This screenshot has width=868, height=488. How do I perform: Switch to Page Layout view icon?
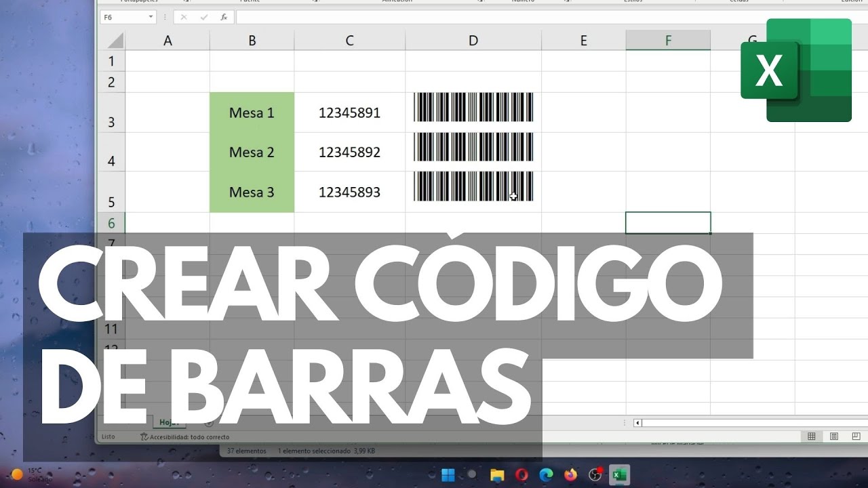834,436
